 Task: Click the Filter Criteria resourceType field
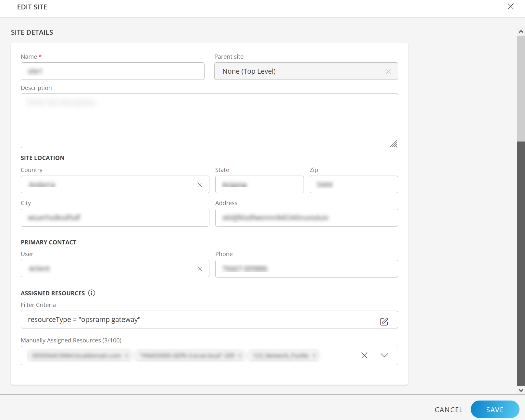pos(209,319)
